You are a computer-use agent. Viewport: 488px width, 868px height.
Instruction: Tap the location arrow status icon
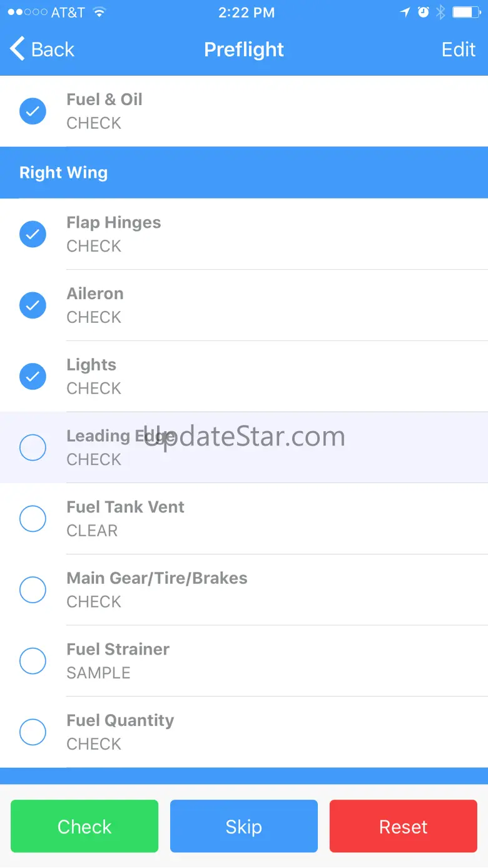pos(405,12)
